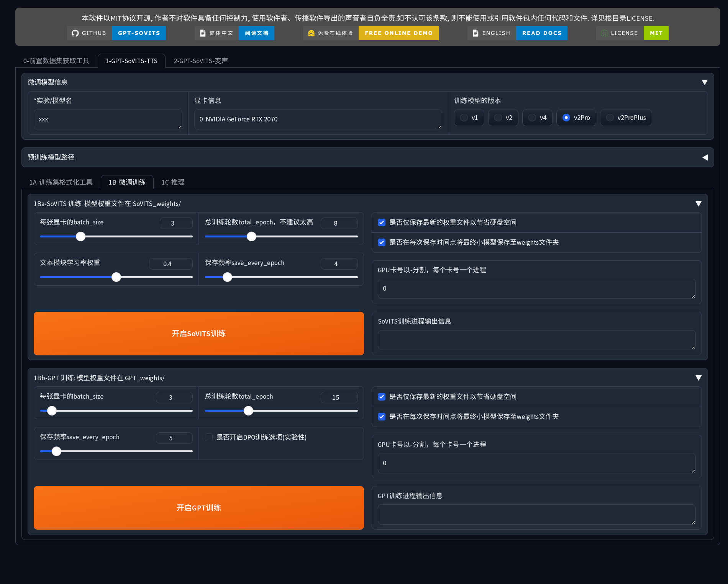Expand the 预训练模型路径 section

click(704, 157)
